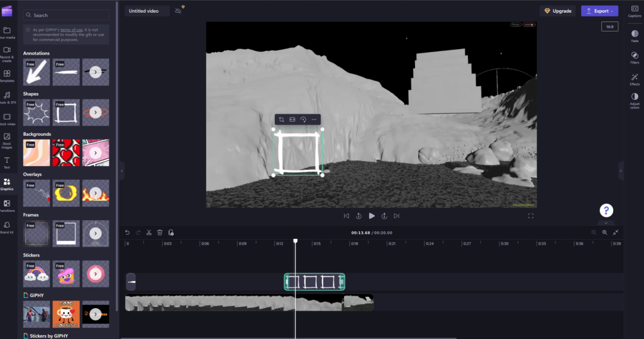This screenshot has width=644, height=339.
Task: Open Stock images sidebar tab
Action: click(7, 140)
